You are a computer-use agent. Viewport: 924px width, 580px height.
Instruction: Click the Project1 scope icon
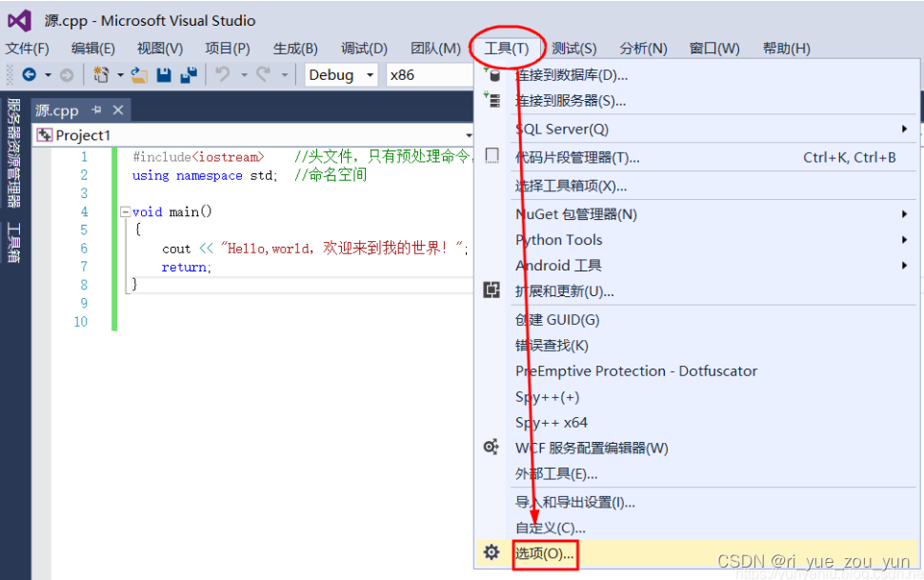click(x=44, y=135)
